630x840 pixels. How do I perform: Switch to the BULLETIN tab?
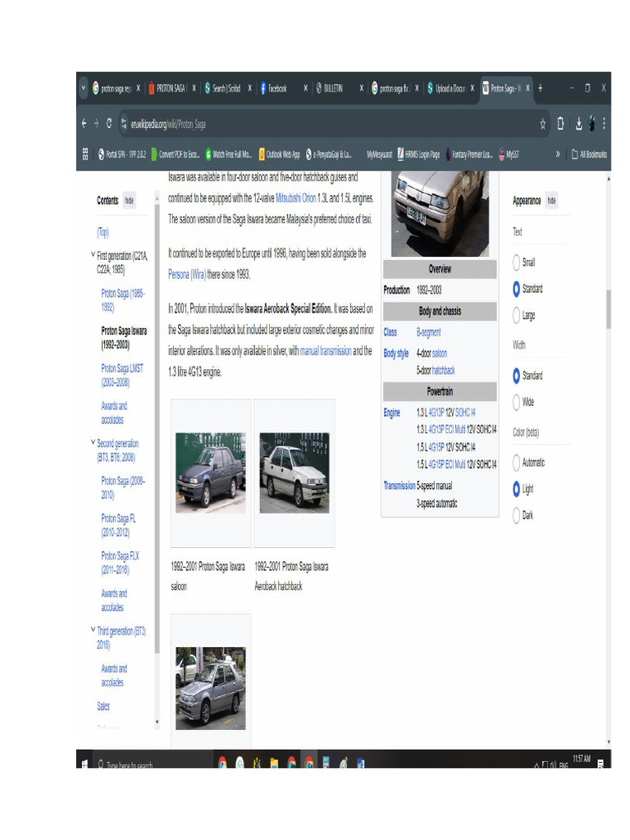tap(332, 88)
